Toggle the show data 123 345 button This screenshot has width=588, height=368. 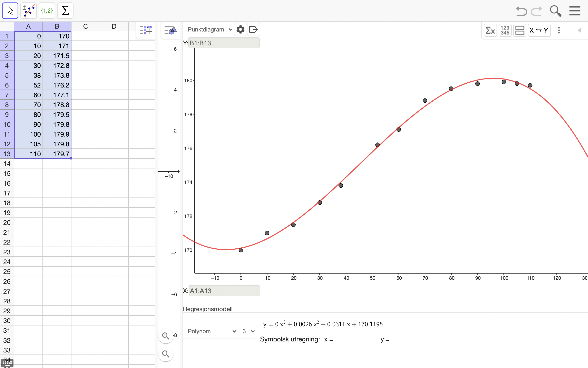click(x=505, y=30)
